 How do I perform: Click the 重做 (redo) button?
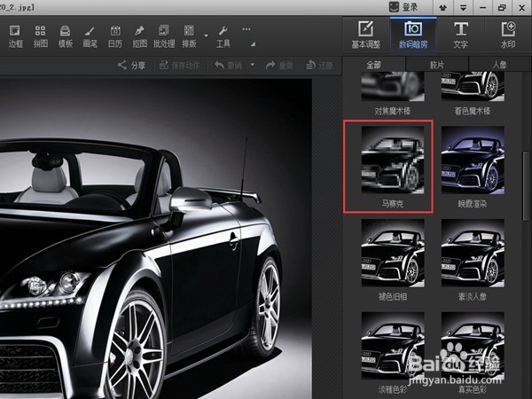point(279,65)
